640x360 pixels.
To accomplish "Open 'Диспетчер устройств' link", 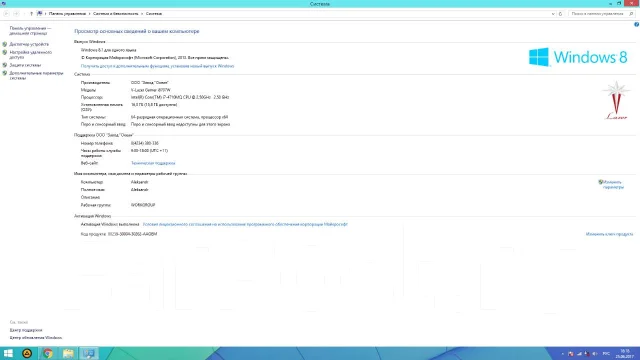I will click(29, 44).
